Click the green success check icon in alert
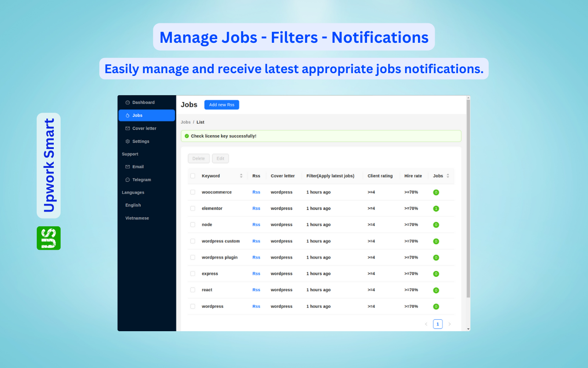This screenshot has width=588, height=368. [187, 136]
